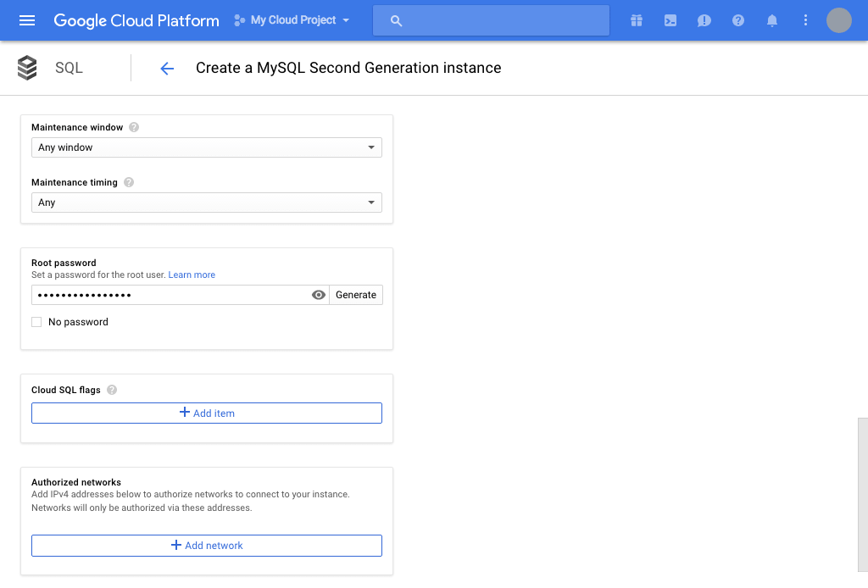Image resolution: width=868 pixels, height=588 pixels.
Task: Toggle password visibility eye icon
Action: pyautogui.click(x=319, y=295)
